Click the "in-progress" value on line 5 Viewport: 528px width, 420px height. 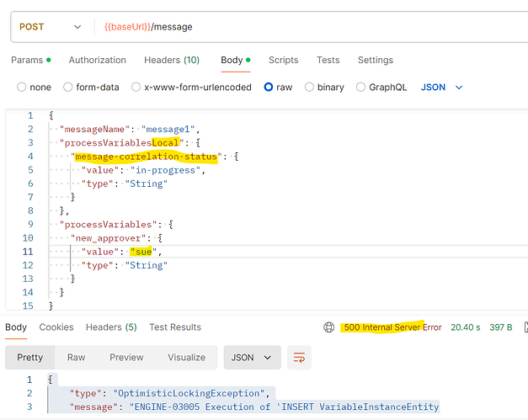(166, 170)
